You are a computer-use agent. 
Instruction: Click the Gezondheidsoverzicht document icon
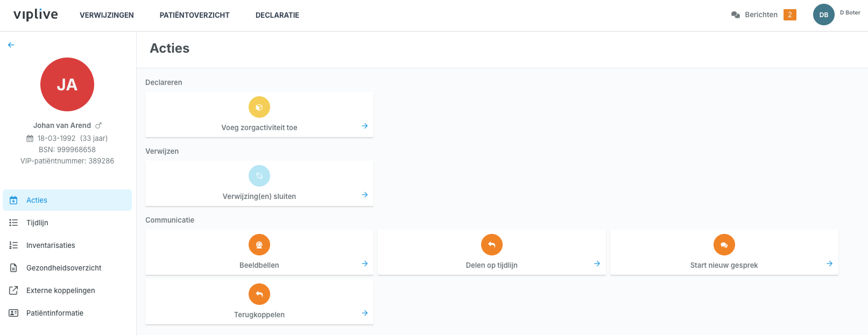click(x=13, y=268)
